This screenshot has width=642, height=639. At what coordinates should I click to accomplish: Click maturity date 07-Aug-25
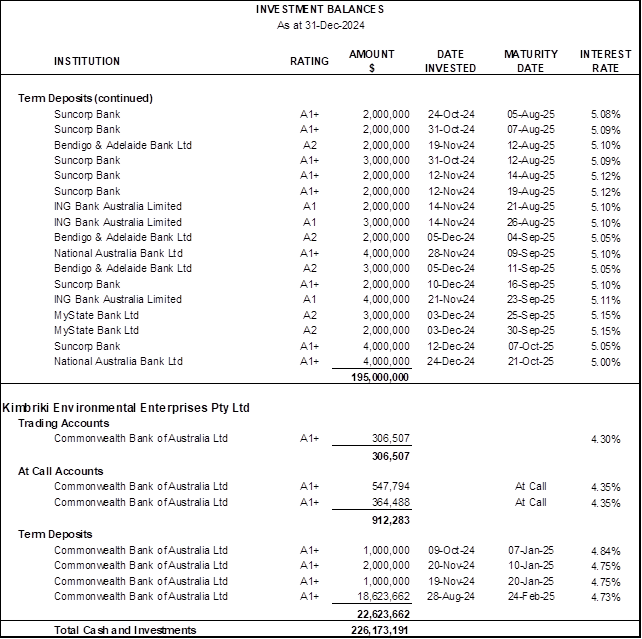(531, 129)
